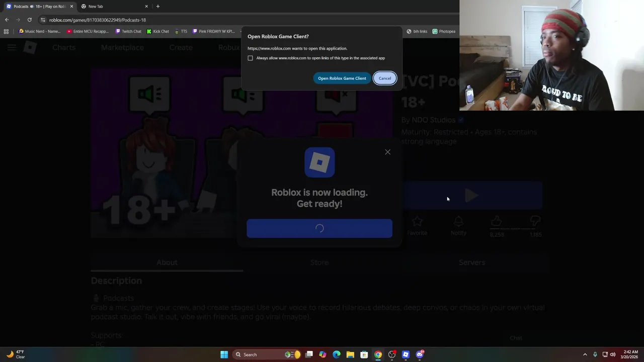Close the Podcasts Roblox browser tab
Screen dimensions: 644x362
71,7
